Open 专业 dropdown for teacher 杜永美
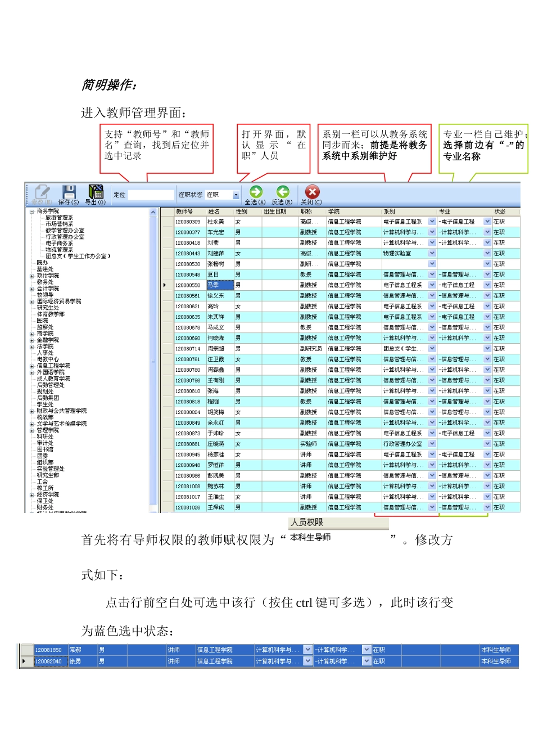The height and width of the screenshot is (756, 534). tap(488, 222)
